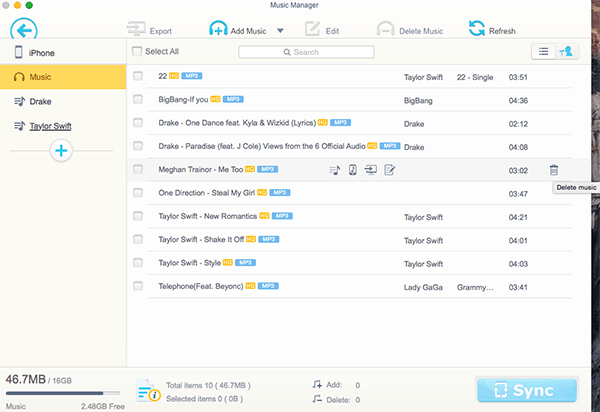Select 'One Direction - Steal My Girl' title
Image resolution: width=600 pixels, height=412 pixels.
(207, 193)
